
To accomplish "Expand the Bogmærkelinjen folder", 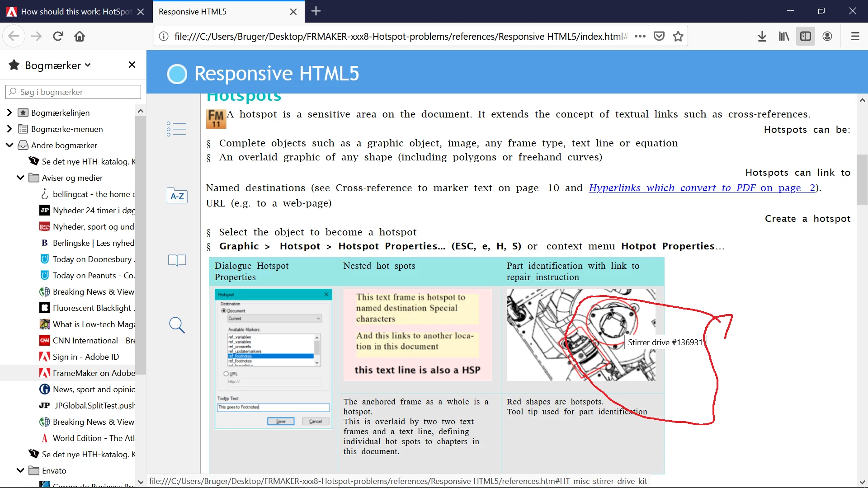I will tap(9, 113).
